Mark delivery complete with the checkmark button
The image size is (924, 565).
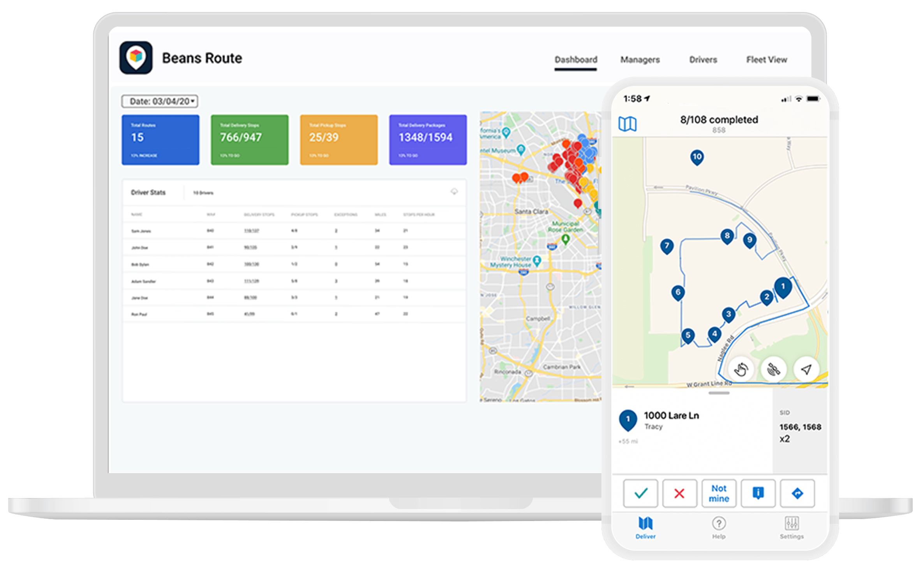tap(640, 493)
